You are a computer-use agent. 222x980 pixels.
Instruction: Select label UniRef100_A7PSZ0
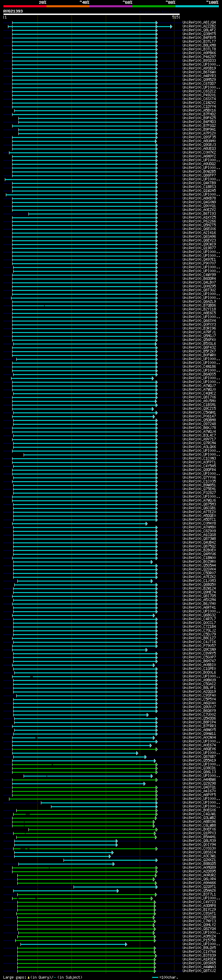point(199,133)
